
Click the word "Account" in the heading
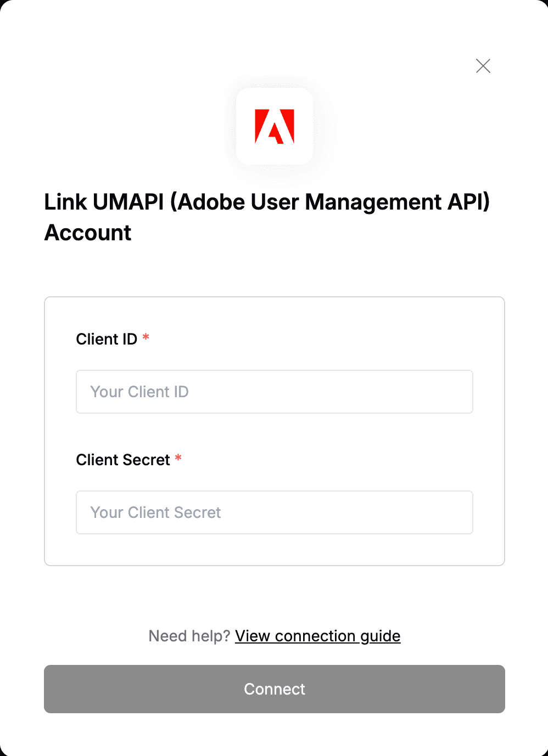tap(88, 233)
